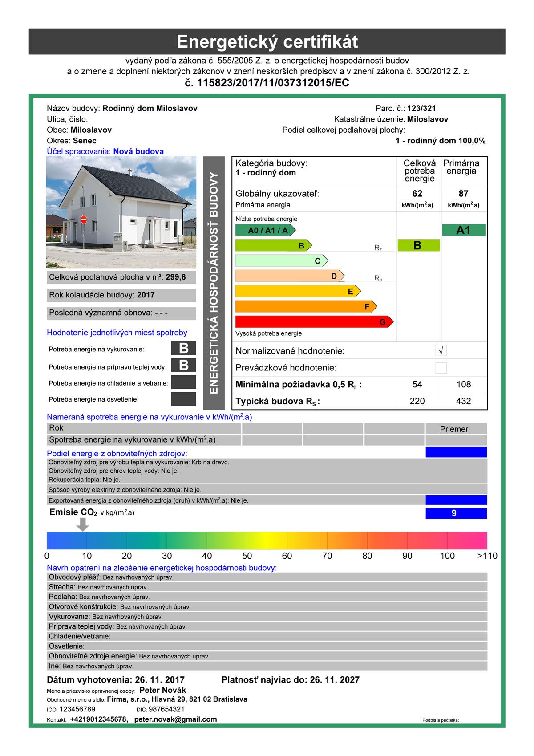The height and width of the screenshot is (756, 534).
Task: Click the Obvodový plášť recommendation row
Action: pos(267,577)
